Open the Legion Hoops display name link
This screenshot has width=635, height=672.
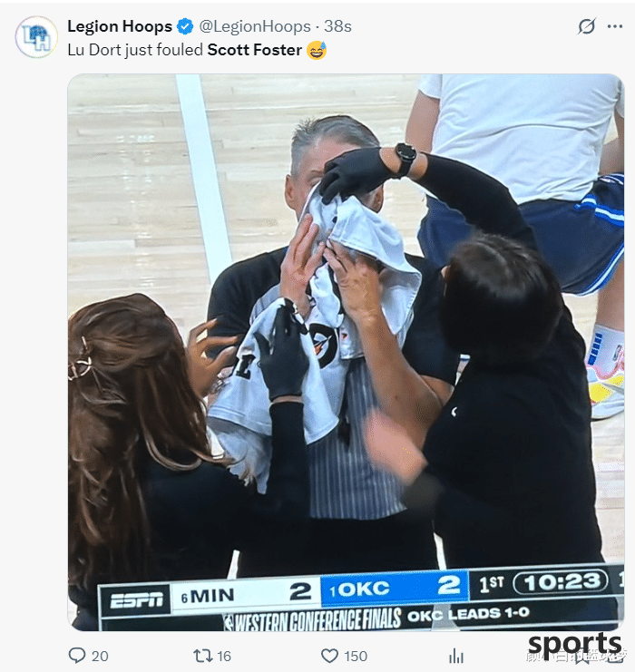pos(120,26)
